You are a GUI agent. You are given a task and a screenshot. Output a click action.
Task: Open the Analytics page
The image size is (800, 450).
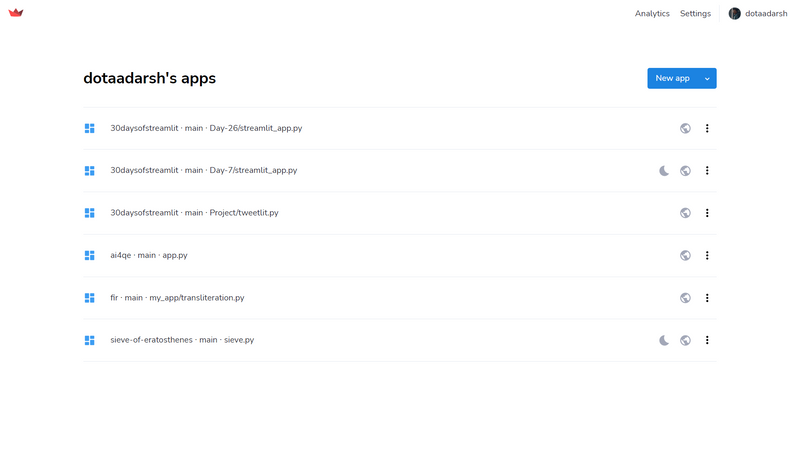652,14
